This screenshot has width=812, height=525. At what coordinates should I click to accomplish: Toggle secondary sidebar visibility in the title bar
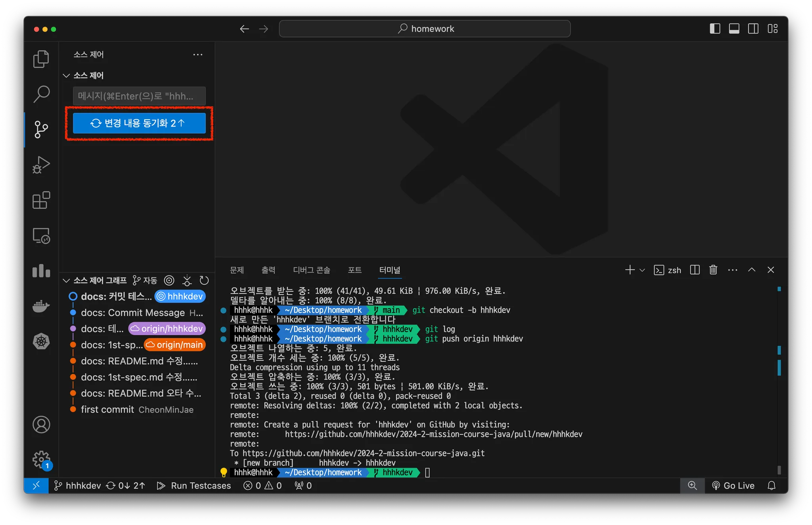pos(753,29)
